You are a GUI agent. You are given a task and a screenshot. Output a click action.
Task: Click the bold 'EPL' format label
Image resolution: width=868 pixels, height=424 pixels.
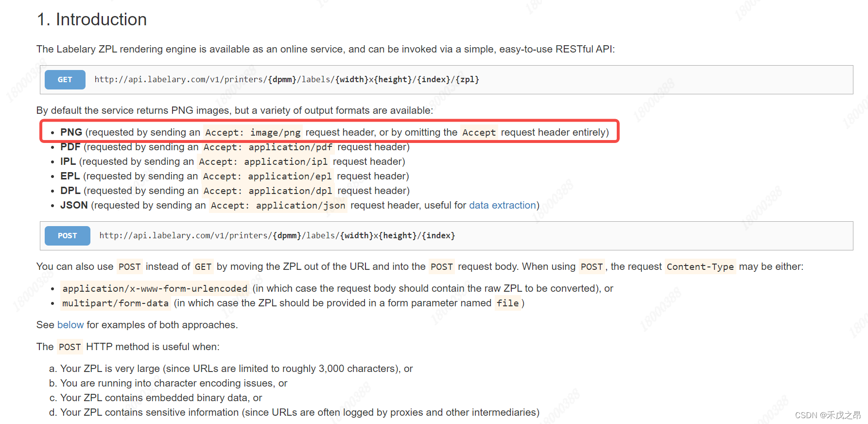click(70, 176)
